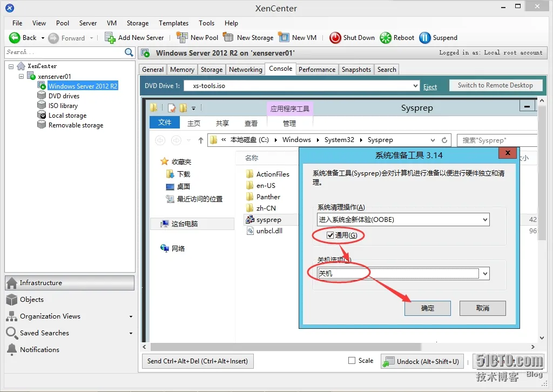Select the Local storage icon
Screen dimensions: 553x392
[x=42, y=115]
